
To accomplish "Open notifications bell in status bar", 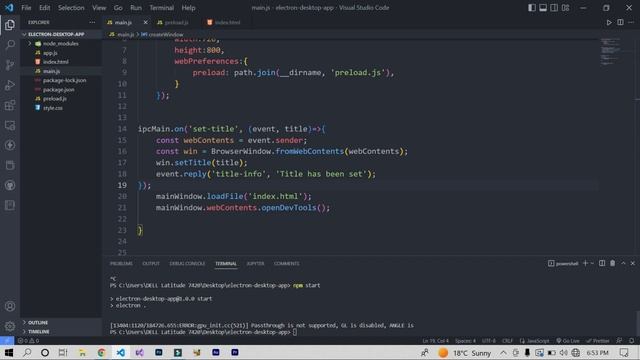I will point(631,340).
